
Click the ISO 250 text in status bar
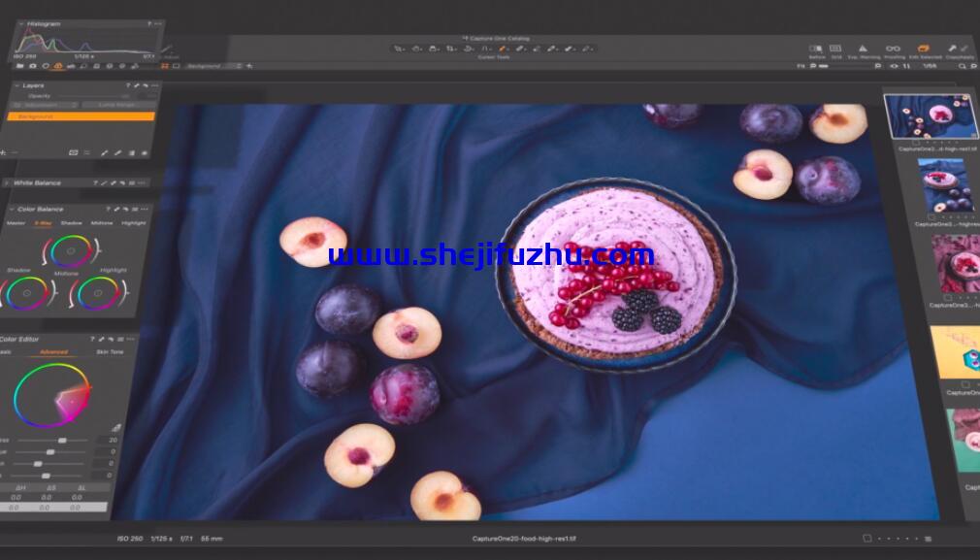click(130, 538)
